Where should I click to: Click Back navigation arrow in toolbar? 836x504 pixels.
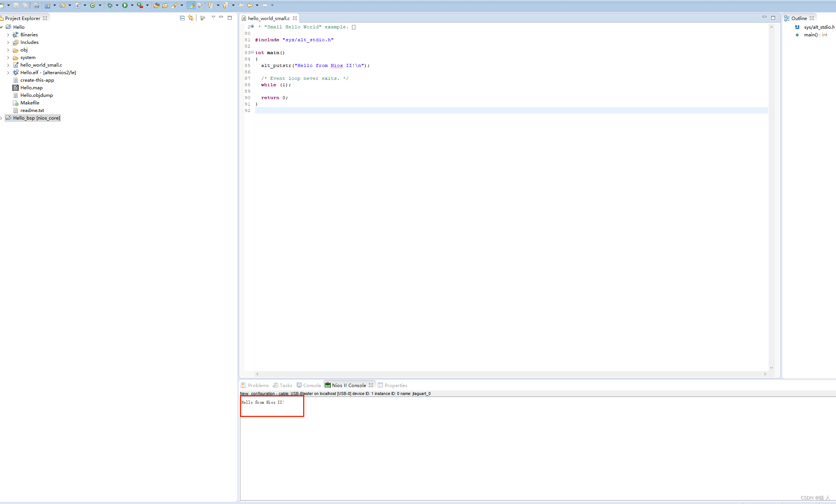point(250,5)
